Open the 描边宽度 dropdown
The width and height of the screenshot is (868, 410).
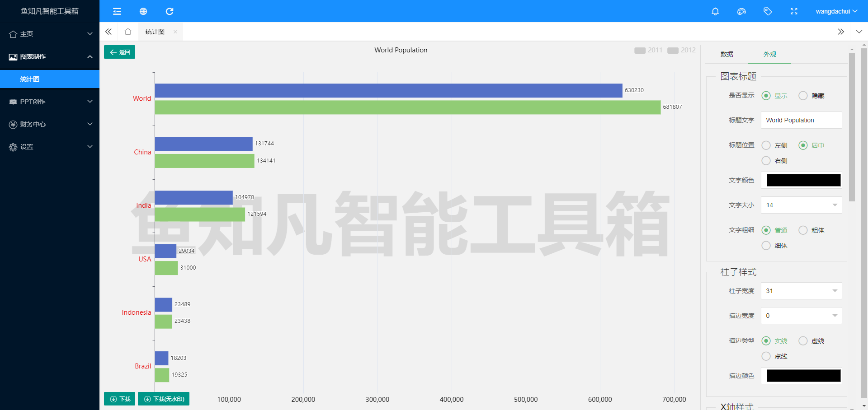click(801, 316)
